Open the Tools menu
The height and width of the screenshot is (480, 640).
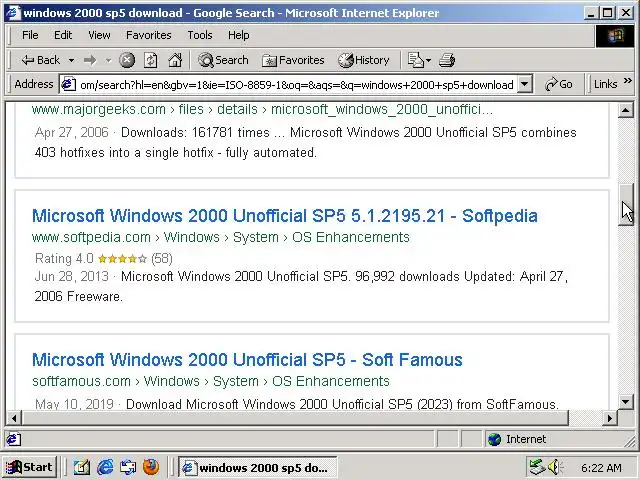point(200,35)
